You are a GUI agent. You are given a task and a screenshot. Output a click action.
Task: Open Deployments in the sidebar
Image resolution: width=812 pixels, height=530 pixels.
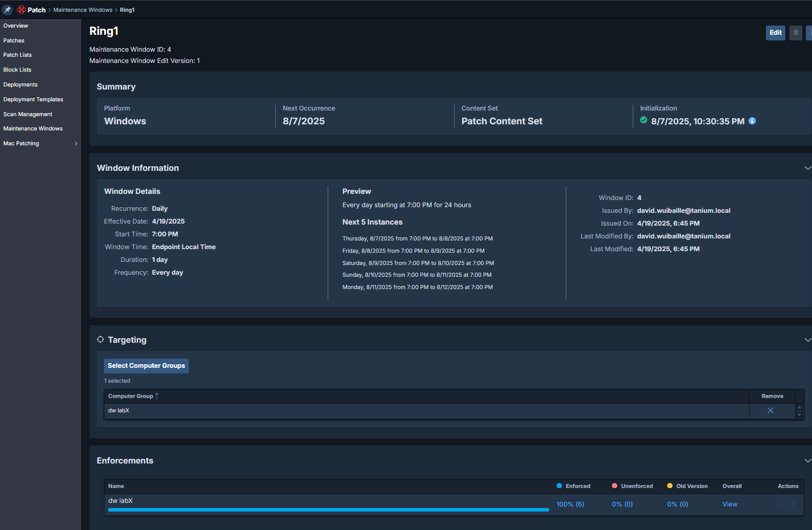click(x=20, y=85)
